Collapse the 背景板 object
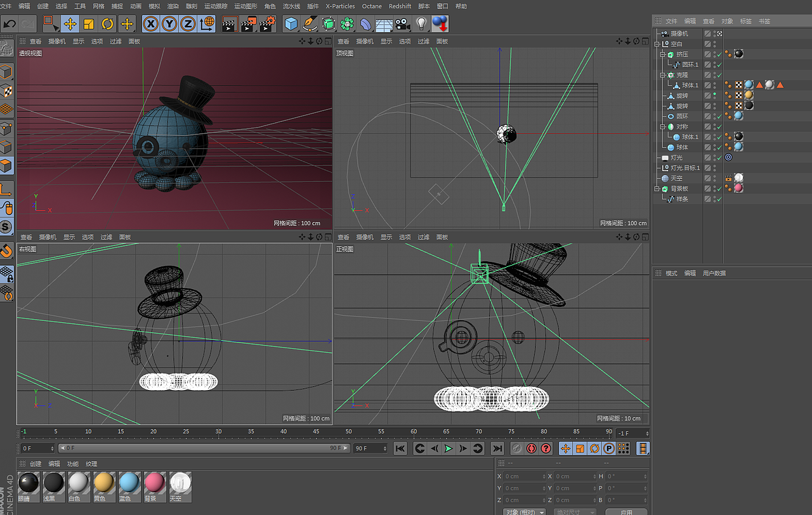 click(x=657, y=189)
